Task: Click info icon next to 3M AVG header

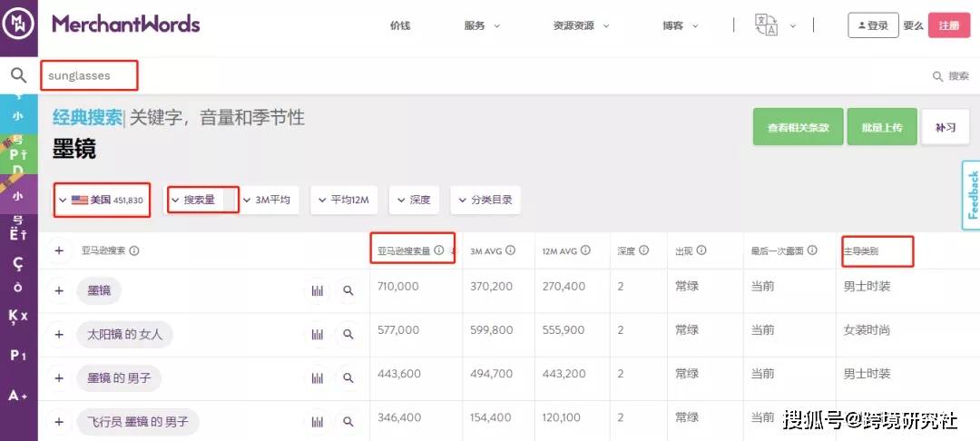Action: [510, 250]
